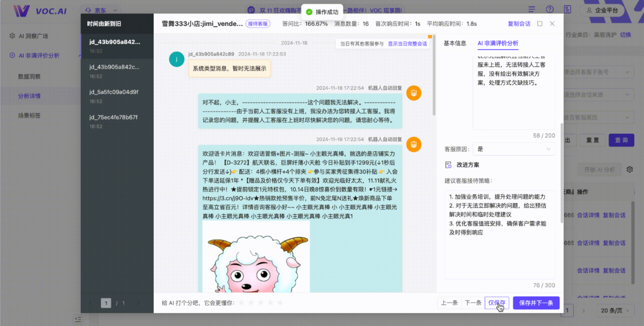644x326 pixels.
Task: Click the chat panel scrollbar
Action: click(x=434, y=76)
